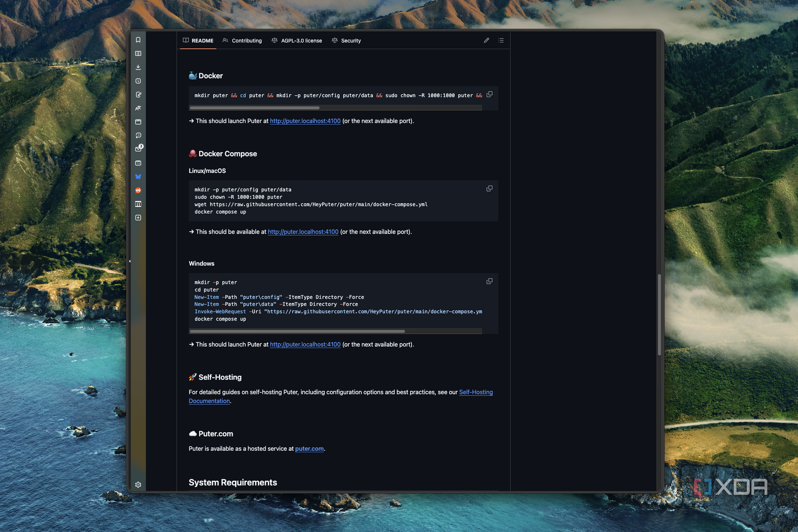Viewport: 798px width, 532px height.
Task: Click the pencil edit icon for README
Action: tap(487, 41)
